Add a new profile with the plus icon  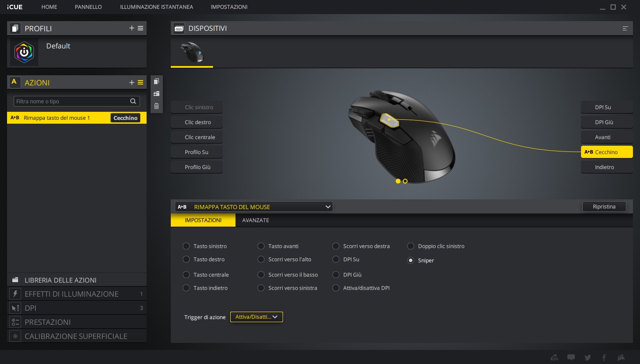(132, 28)
